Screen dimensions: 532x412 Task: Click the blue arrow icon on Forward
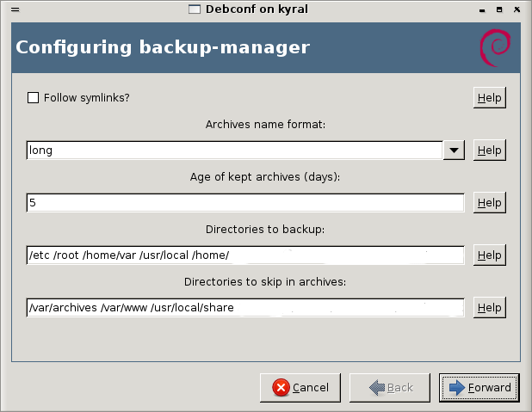(x=456, y=388)
